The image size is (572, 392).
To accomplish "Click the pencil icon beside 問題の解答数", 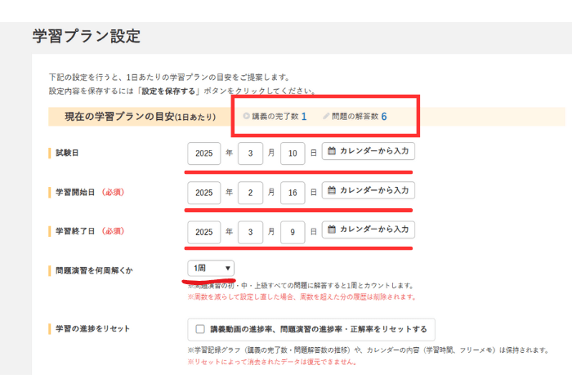I will click(x=326, y=116).
